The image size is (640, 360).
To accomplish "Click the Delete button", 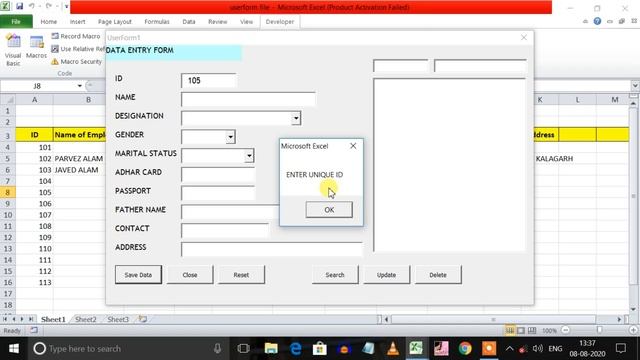I will [x=438, y=275].
